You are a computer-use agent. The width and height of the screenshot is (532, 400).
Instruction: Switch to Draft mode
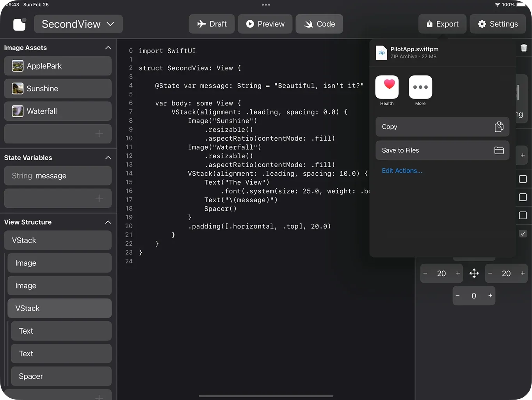pos(212,24)
